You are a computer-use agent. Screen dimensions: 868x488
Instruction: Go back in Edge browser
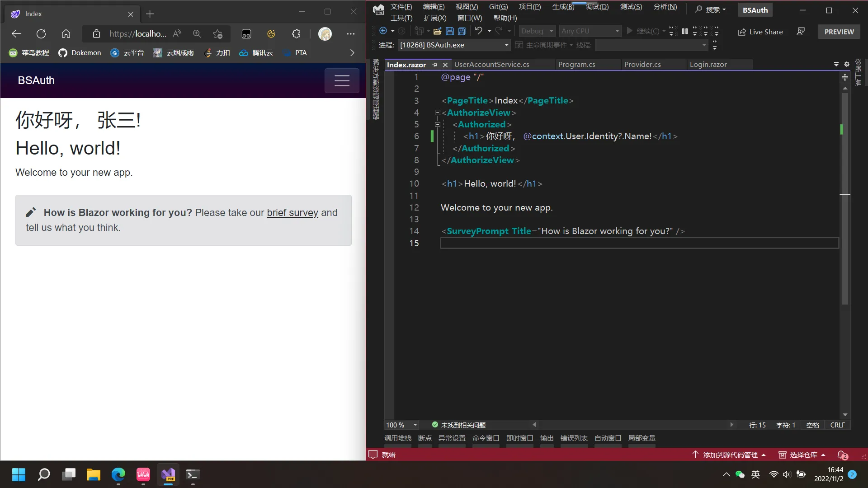(16, 34)
